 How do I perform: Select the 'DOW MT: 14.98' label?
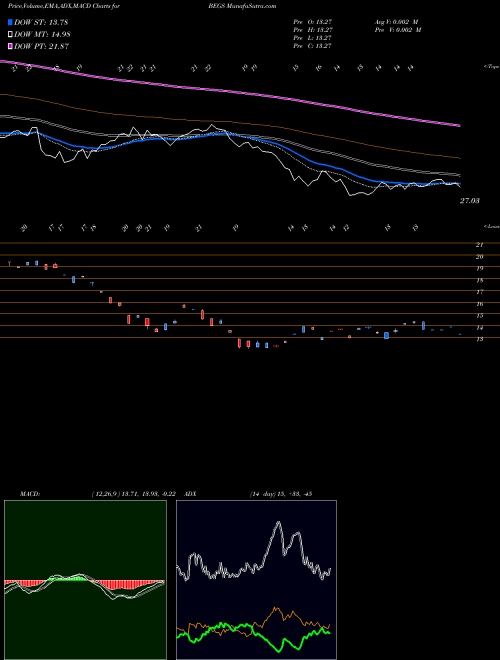[42, 35]
